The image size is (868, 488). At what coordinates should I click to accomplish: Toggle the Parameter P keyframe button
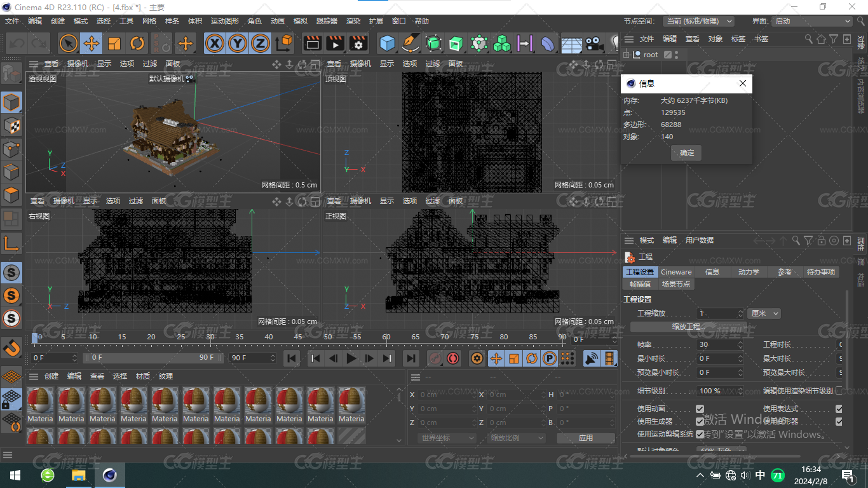click(550, 358)
